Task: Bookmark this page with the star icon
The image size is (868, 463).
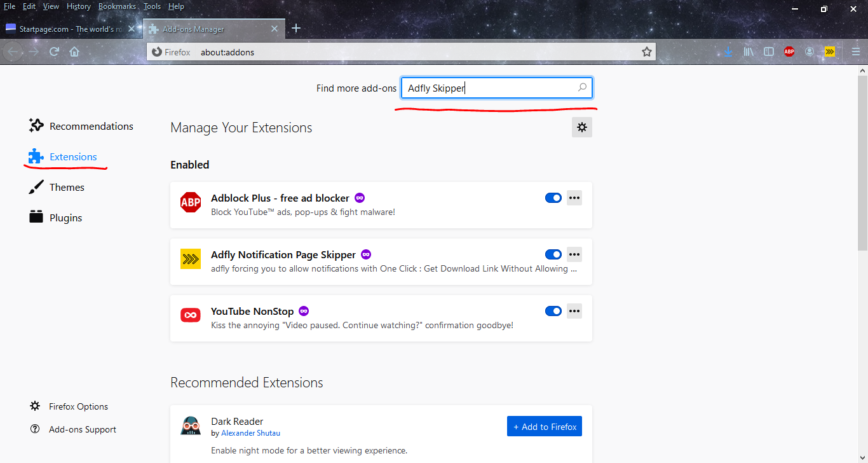Action: (x=647, y=52)
